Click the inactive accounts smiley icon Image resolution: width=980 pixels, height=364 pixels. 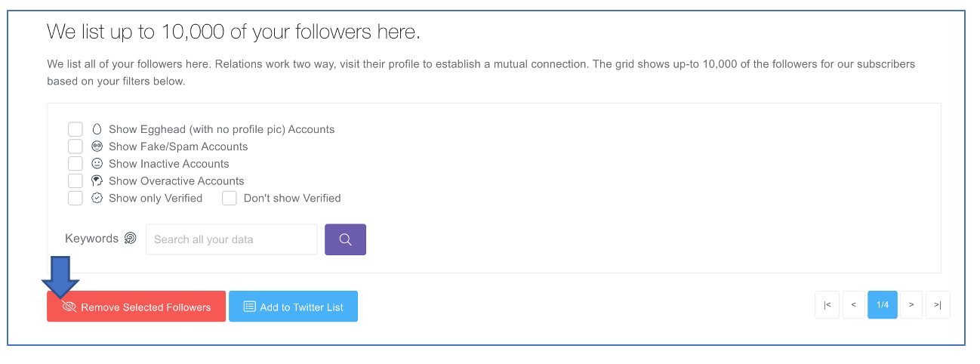pyautogui.click(x=97, y=163)
